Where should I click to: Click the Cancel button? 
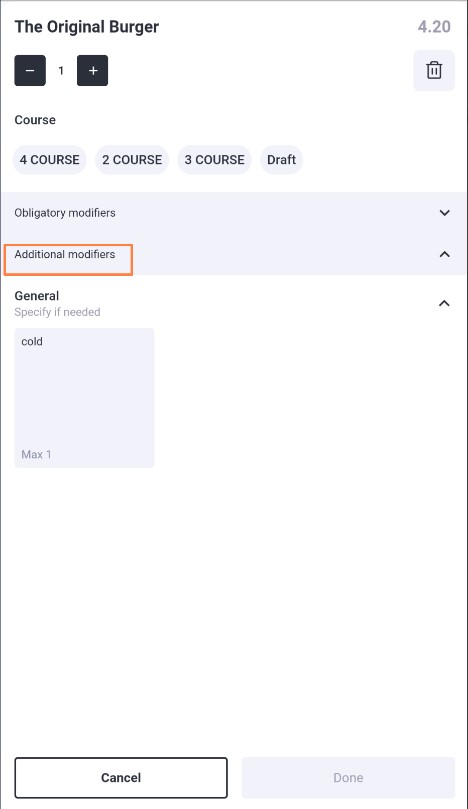pyautogui.click(x=121, y=778)
